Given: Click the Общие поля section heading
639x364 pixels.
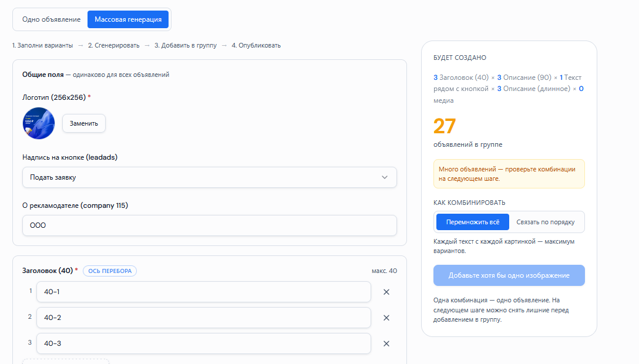Looking at the screenshot, I should pos(43,75).
